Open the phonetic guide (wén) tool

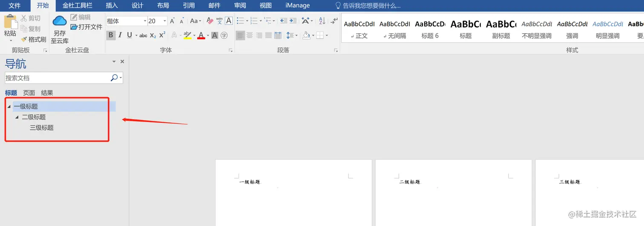(219, 21)
